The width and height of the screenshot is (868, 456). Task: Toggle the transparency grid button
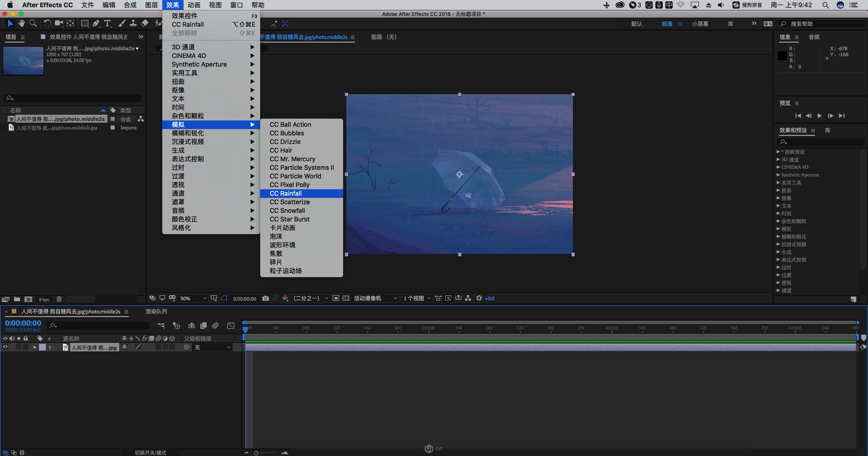click(346, 298)
